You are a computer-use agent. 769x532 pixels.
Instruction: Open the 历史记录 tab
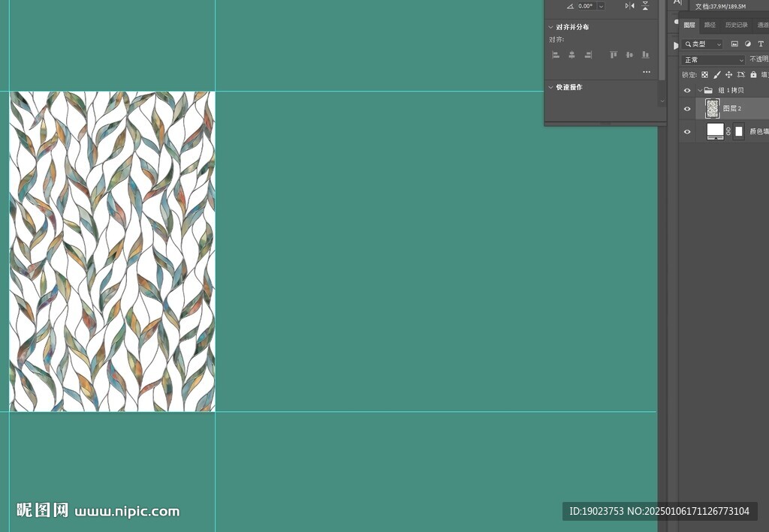[736, 26]
